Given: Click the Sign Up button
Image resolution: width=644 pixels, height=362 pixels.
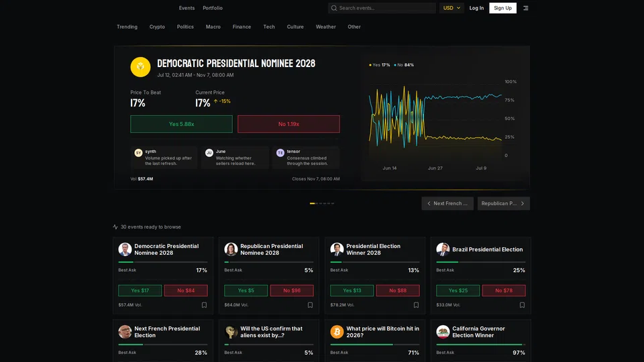Looking at the screenshot, I should click(x=502, y=8).
